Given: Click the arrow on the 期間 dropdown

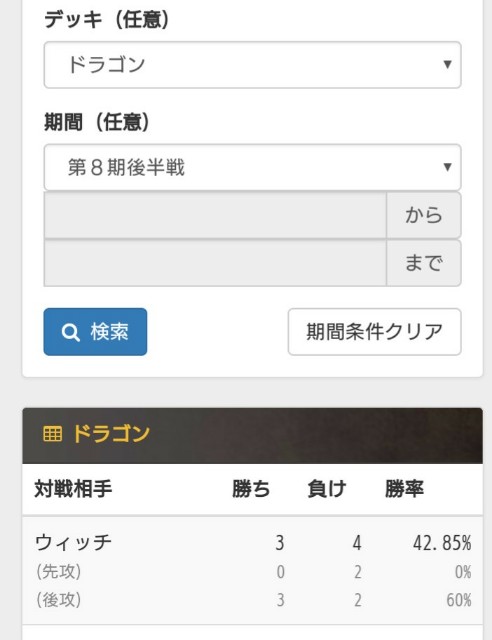Looking at the screenshot, I should [447, 167].
